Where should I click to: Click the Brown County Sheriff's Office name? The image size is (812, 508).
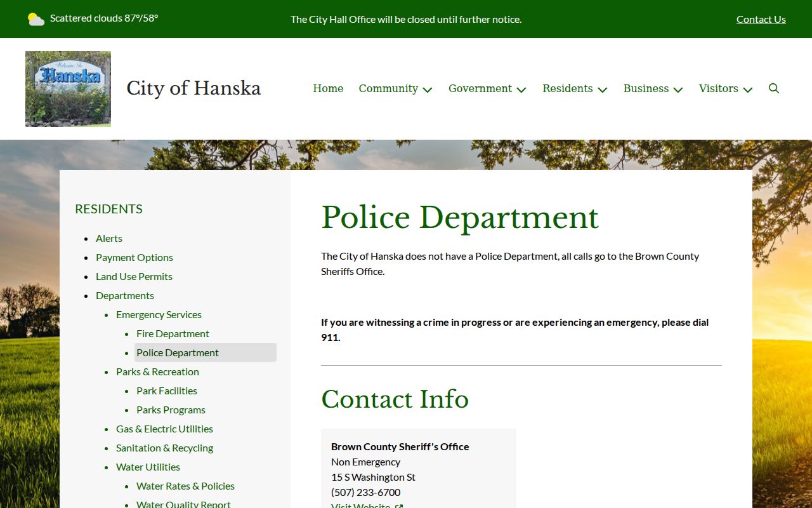coord(400,446)
